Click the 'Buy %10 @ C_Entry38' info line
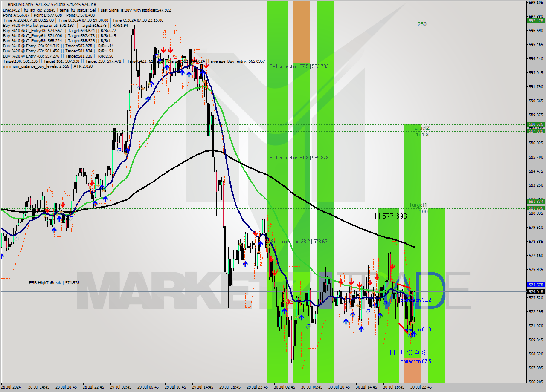Image resolution: width=546 pixels, height=392 pixels. 59,30
